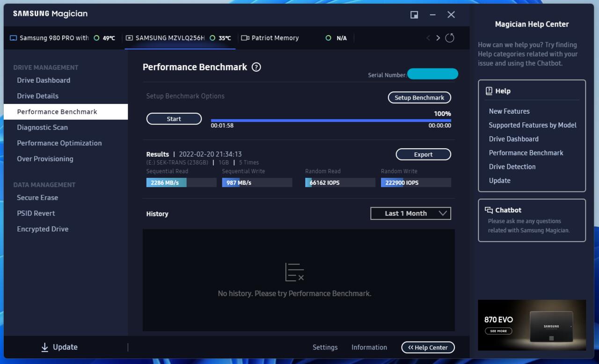The height and width of the screenshot is (364, 599).
Task: Show previous drive with left arrow
Action: (x=428, y=38)
